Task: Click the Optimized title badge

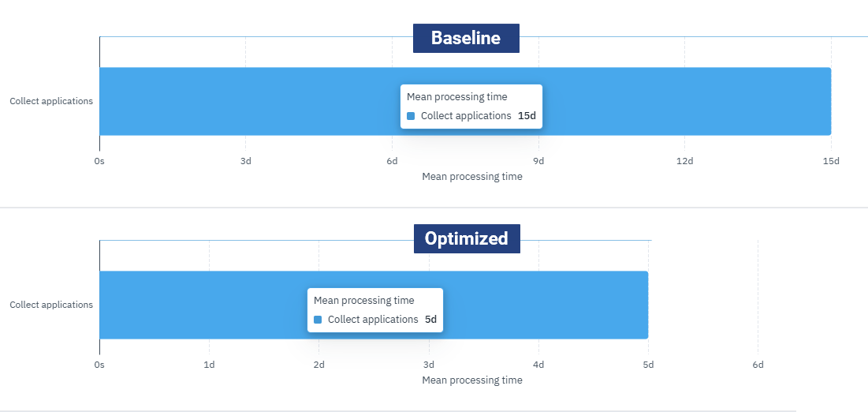Action: click(467, 238)
